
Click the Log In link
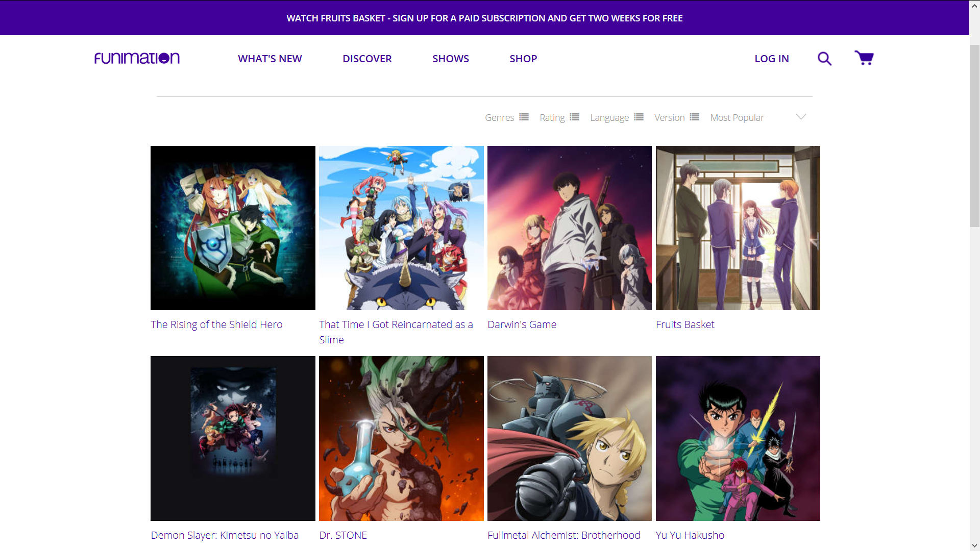(x=772, y=59)
